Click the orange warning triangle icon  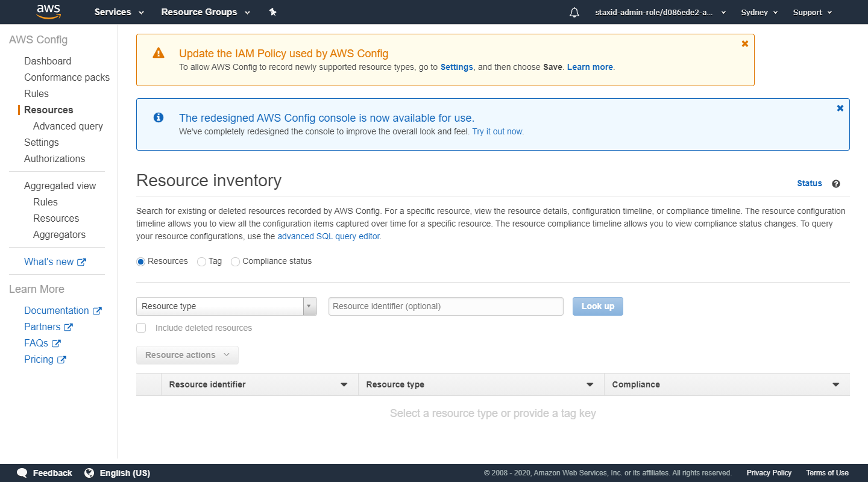pyautogui.click(x=159, y=53)
